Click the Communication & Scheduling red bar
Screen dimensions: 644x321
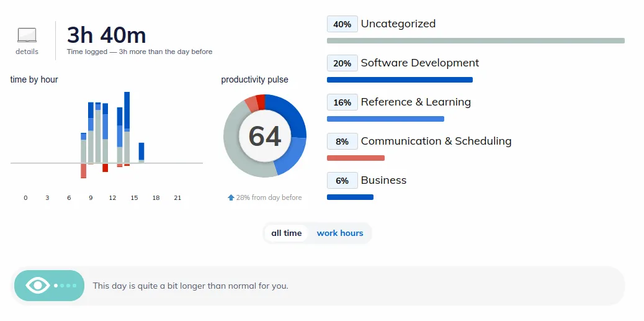[x=356, y=158]
